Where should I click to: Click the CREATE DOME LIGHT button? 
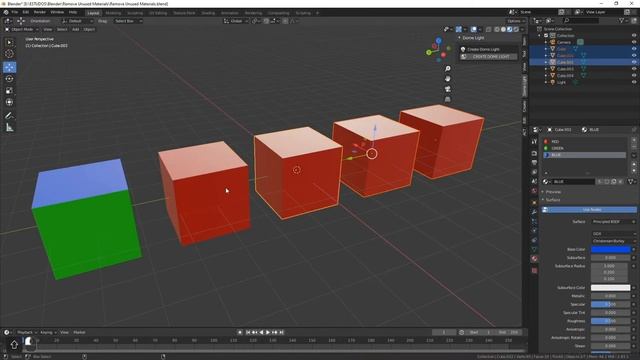[489, 57]
